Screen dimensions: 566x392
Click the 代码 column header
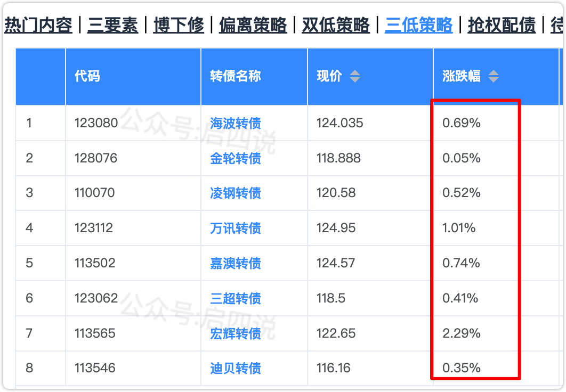[x=87, y=76]
